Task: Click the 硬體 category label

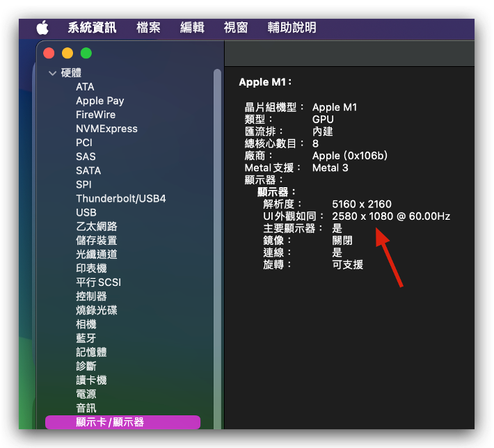Action: click(x=71, y=73)
